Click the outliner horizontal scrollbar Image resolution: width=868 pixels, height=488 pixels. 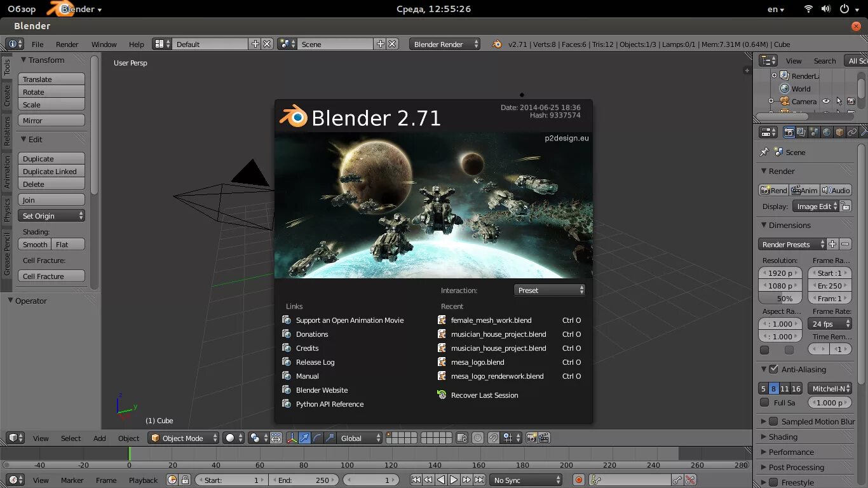[x=782, y=116]
